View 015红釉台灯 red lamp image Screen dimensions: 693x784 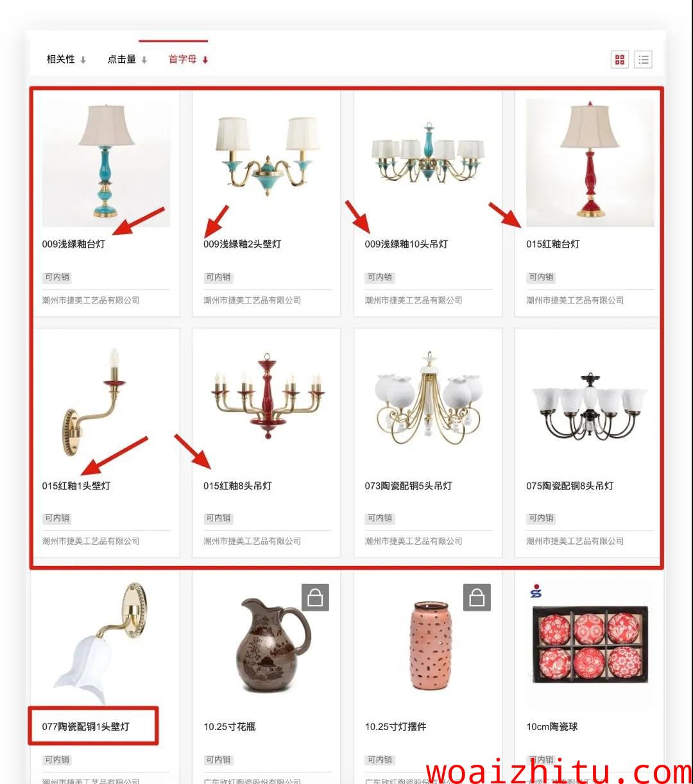coord(590,163)
